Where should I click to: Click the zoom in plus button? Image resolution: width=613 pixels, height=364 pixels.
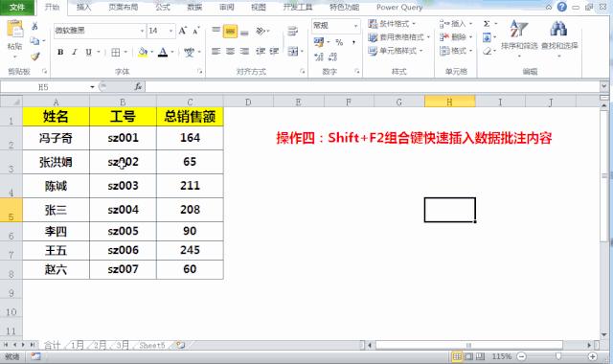pos(593,356)
